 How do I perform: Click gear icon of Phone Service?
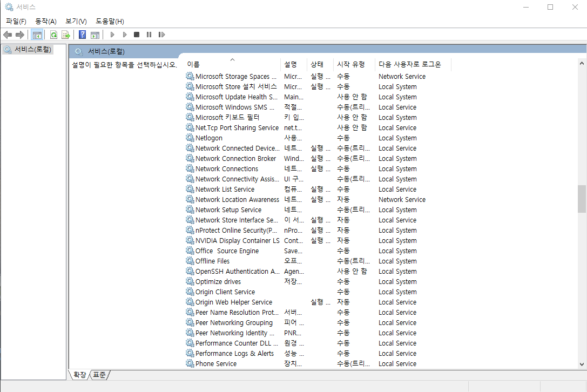point(190,363)
